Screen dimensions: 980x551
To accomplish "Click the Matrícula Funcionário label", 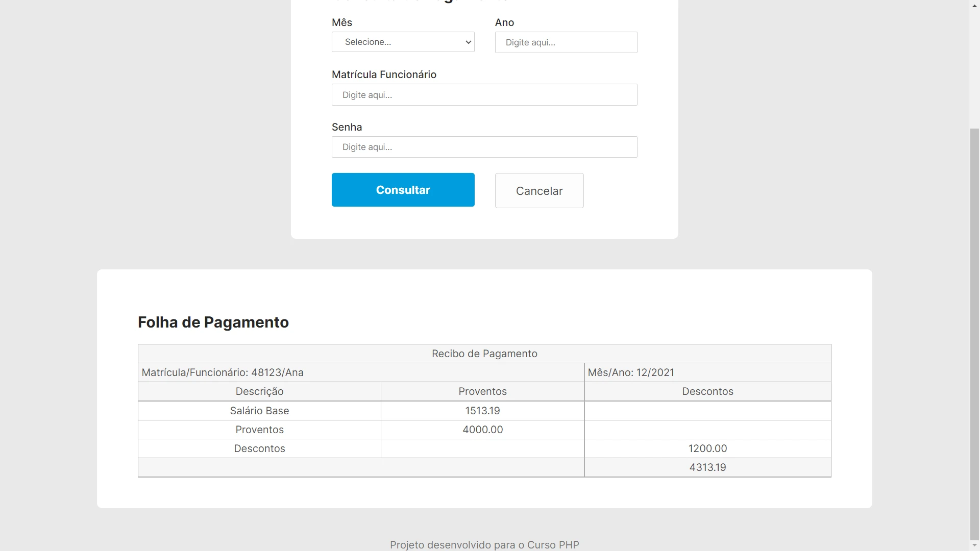I will (x=384, y=74).
